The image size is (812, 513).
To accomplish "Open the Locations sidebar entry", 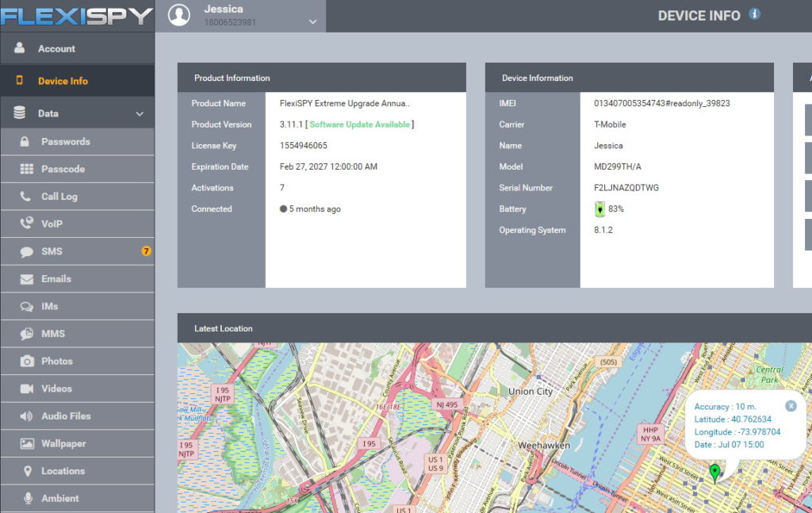I will point(63,471).
